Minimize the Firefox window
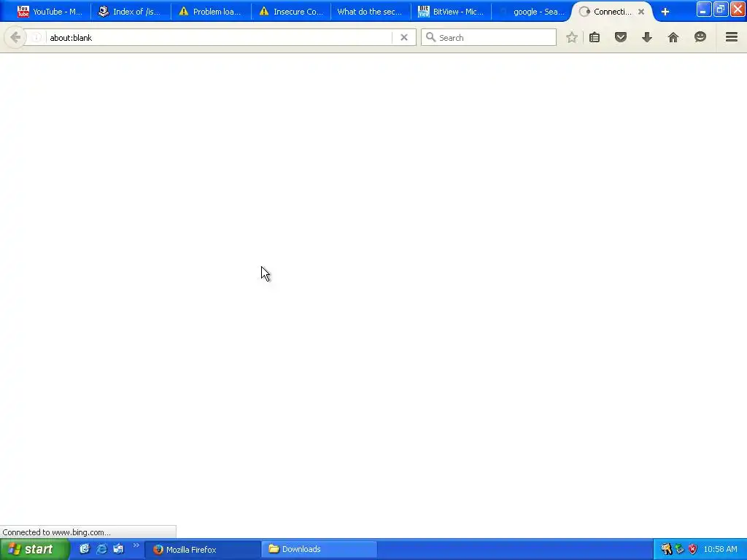The image size is (747, 560). (x=704, y=9)
